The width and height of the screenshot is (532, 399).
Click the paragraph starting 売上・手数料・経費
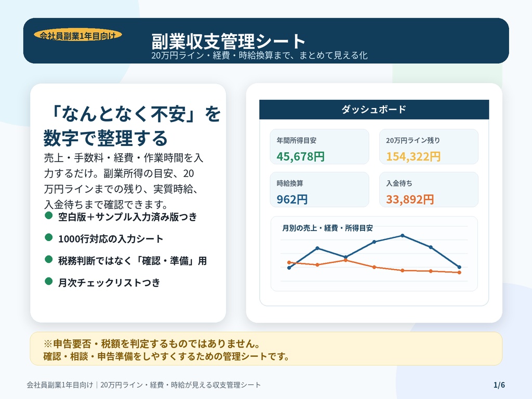pyautogui.click(x=124, y=181)
